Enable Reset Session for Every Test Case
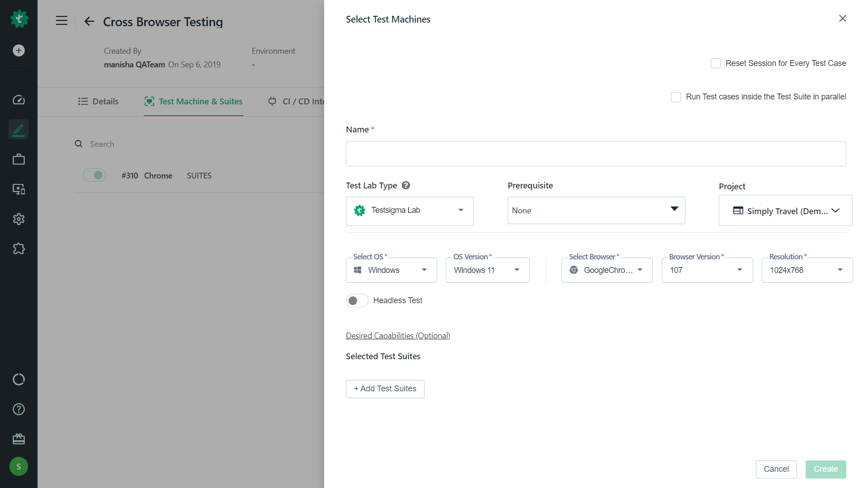The width and height of the screenshot is (868, 488). (716, 63)
